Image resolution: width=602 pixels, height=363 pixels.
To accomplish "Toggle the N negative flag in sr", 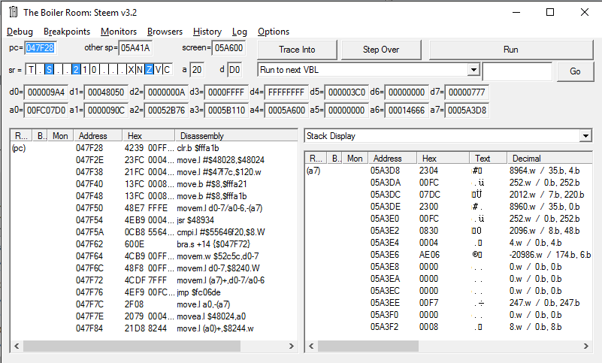I will coord(140,70).
